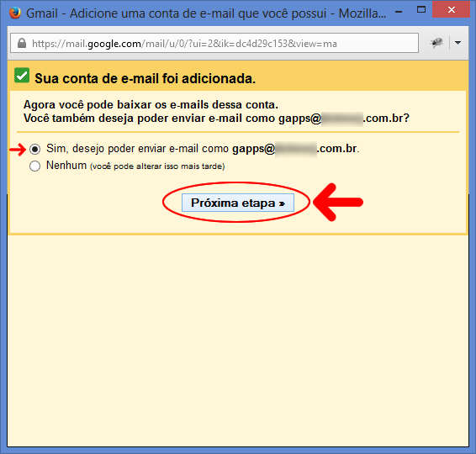The width and height of the screenshot is (476, 454).
Task: Select the Nenhum radio button
Action: tap(35, 166)
